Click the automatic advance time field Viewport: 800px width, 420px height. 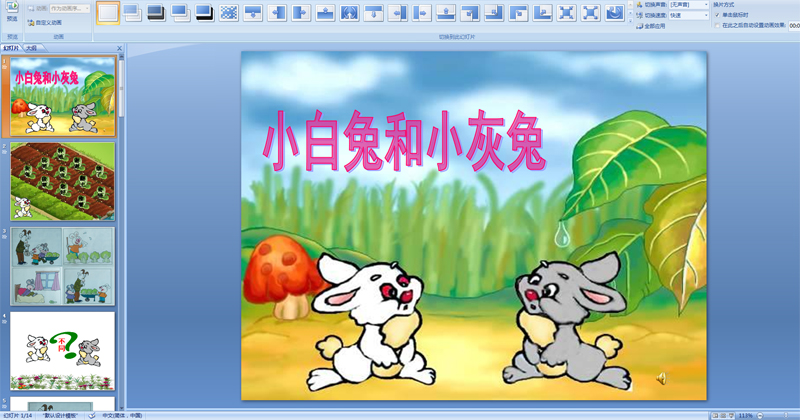coord(794,26)
